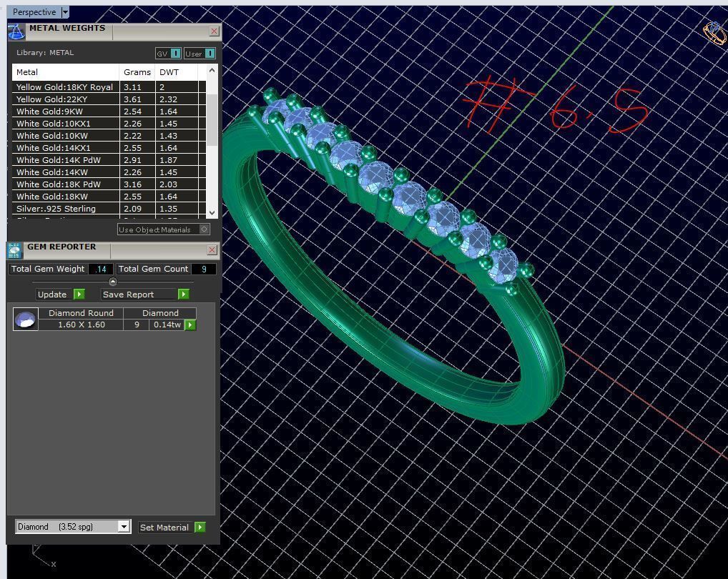Click the 2.32 DWT cell for 22KY
Image resolution: width=728 pixels, height=579 pixels.
[x=177, y=99]
